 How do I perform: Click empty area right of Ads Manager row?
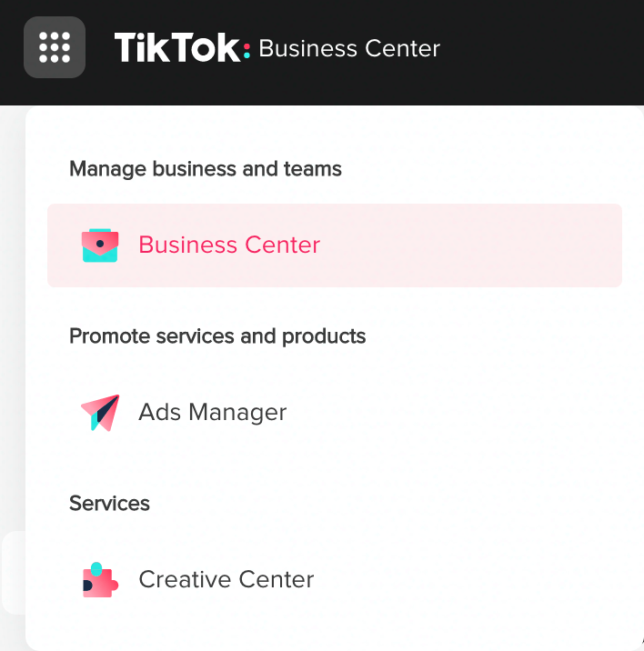[457, 413]
